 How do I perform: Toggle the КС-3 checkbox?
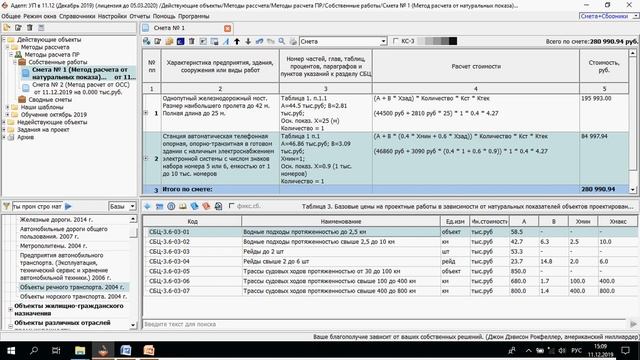click(395, 41)
